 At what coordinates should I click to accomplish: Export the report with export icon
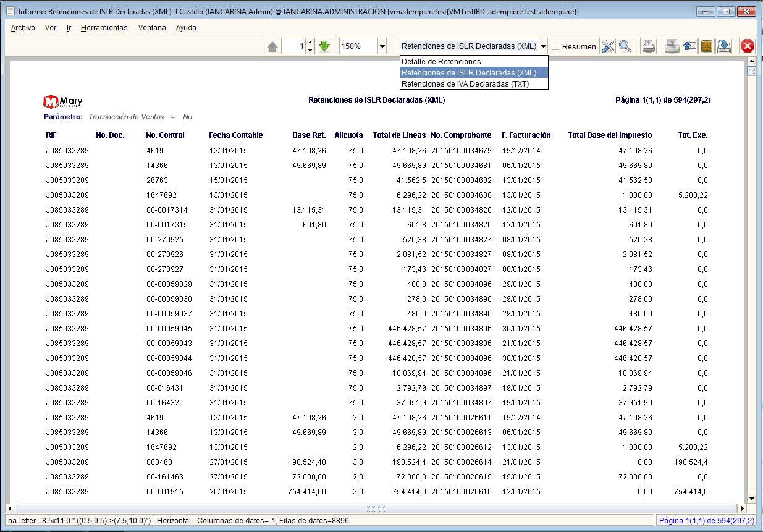coord(724,46)
